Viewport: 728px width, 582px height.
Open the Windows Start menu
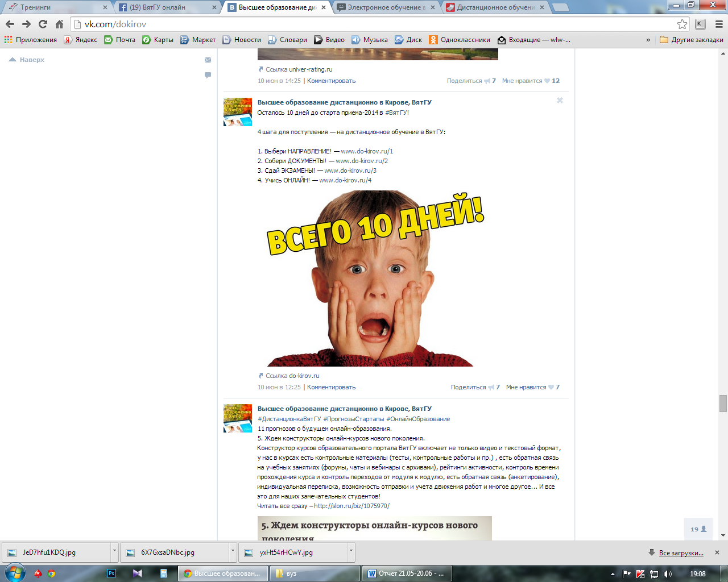(14, 573)
